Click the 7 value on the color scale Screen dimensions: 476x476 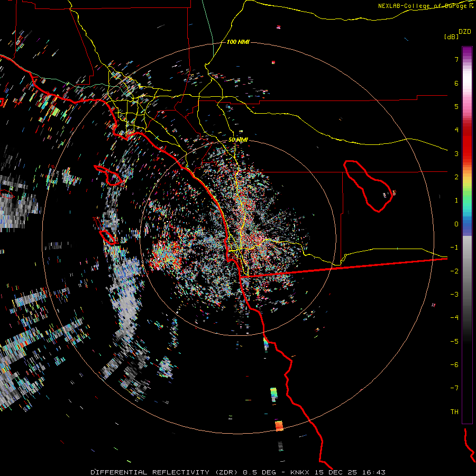(456, 59)
